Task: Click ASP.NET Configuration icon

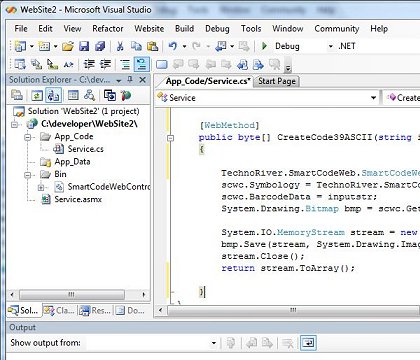Action: (126, 96)
